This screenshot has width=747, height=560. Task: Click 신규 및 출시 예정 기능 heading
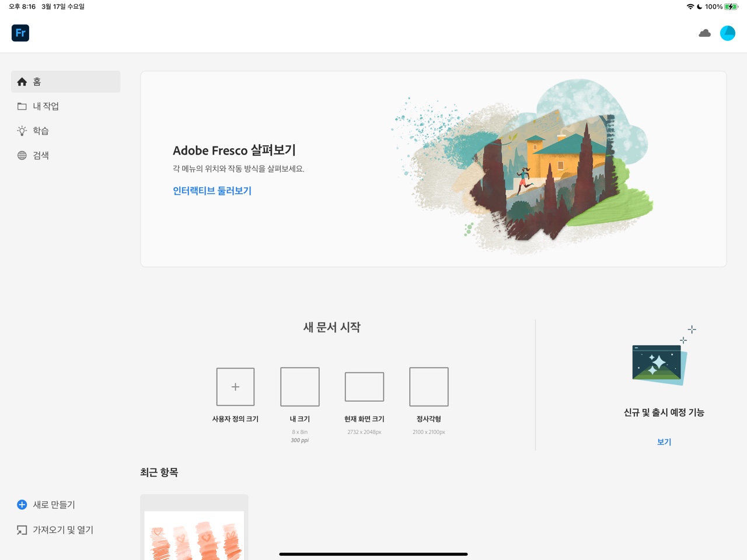point(664,412)
